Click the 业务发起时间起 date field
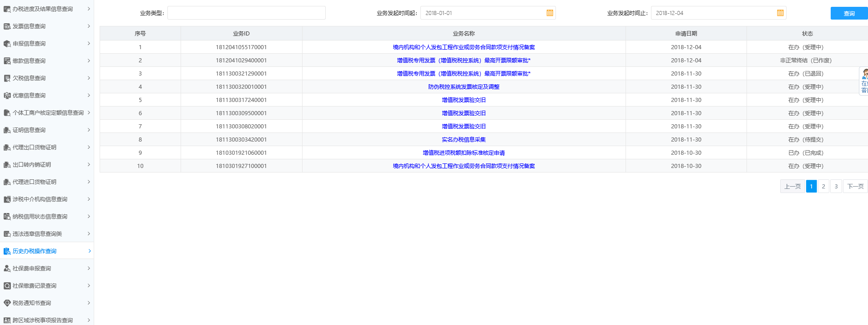 [488, 13]
